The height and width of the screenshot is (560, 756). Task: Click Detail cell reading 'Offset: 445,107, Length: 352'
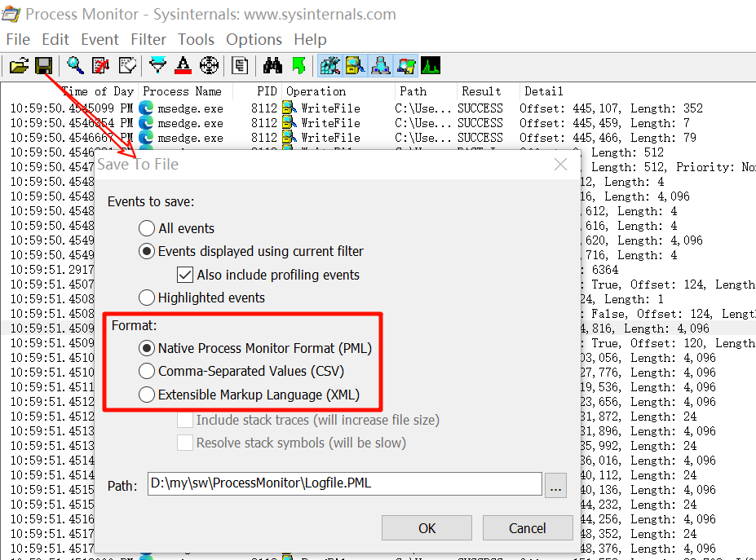pos(611,108)
